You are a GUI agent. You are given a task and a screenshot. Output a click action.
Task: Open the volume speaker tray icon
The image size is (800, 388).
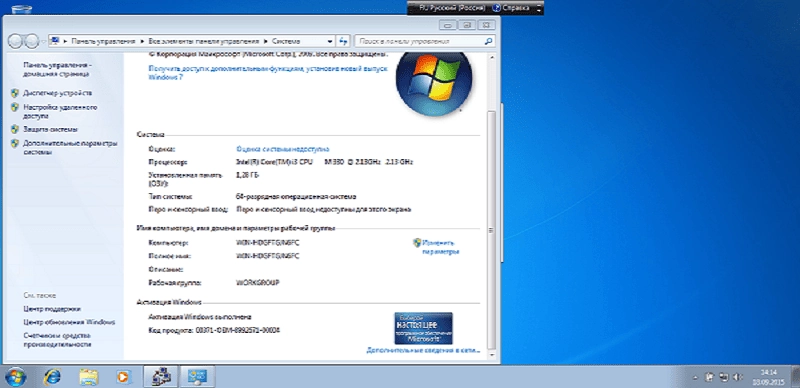(737, 377)
